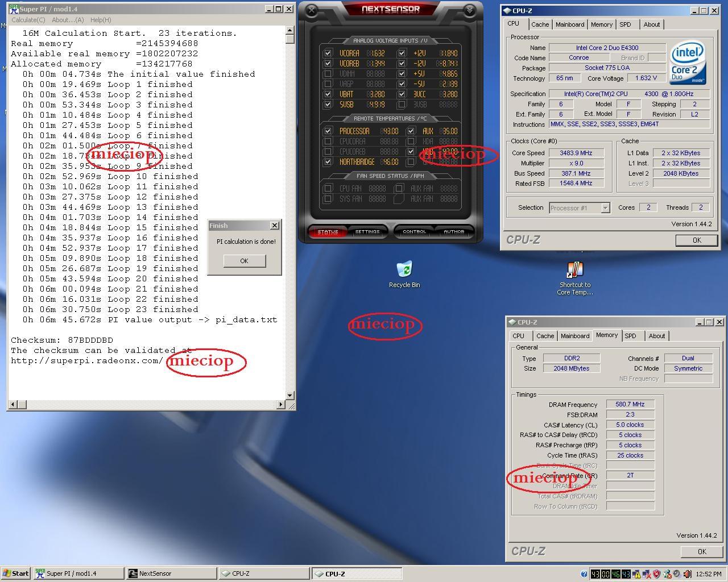This screenshot has width=728, height=582.
Task: Open the gray sound manager speaker tray icon
Action: pyautogui.click(x=677, y=574)
